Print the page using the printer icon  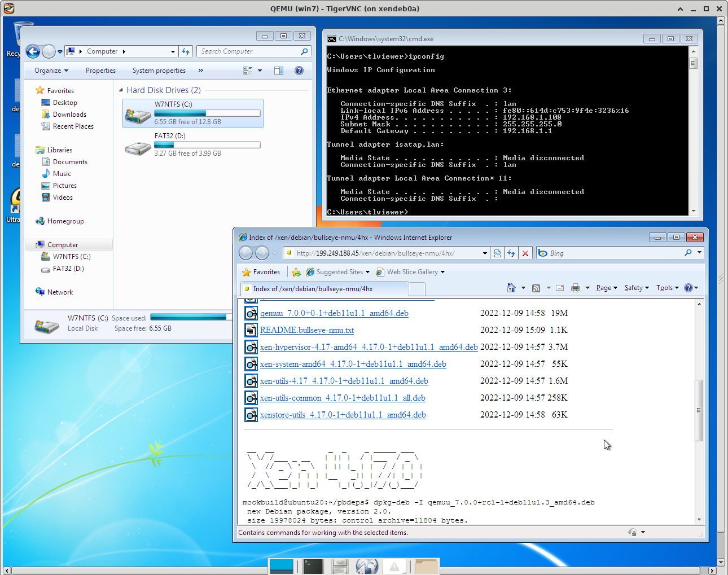576,288
